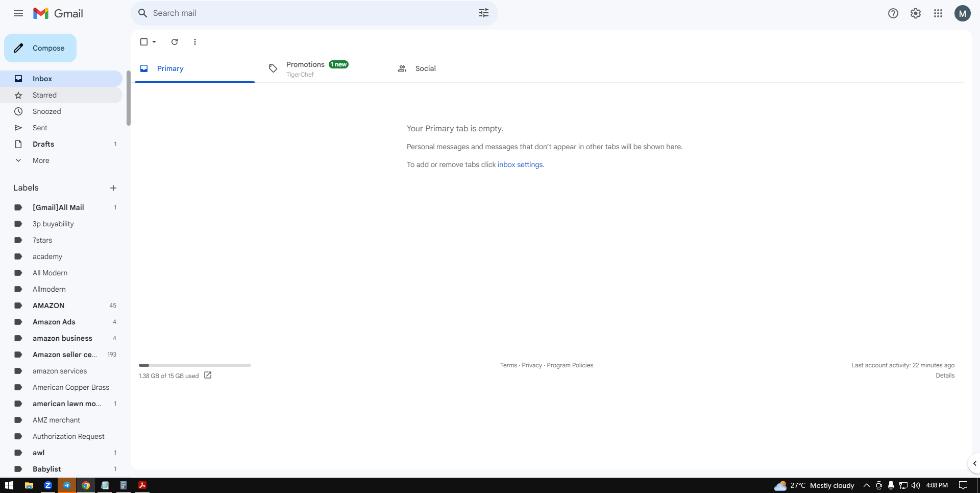
Task: Open the Program Policies link
Action: pos(570,365)
